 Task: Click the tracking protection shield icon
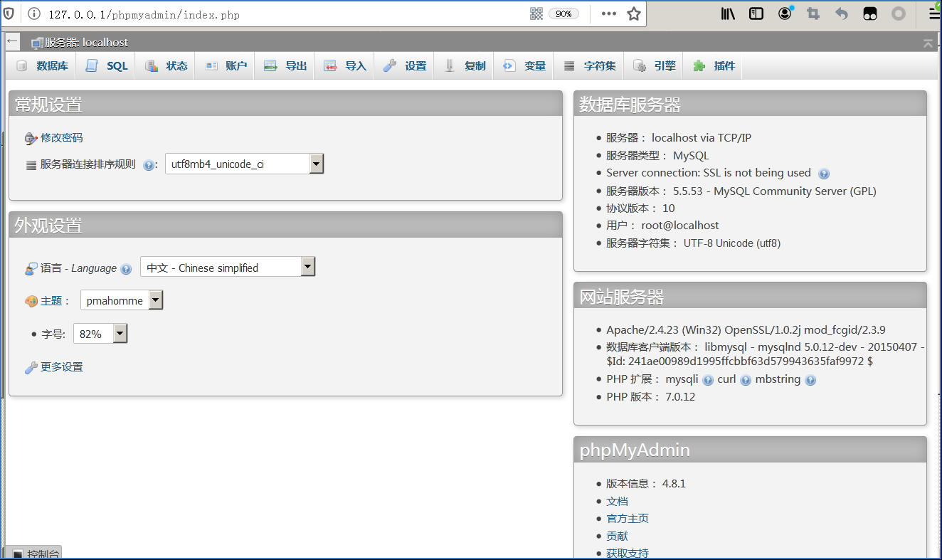tap(9, 14)
